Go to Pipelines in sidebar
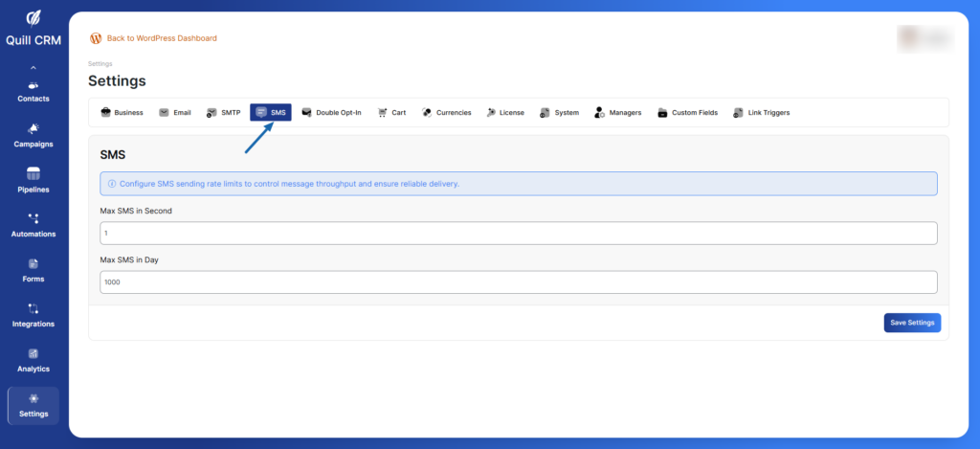This screenshot has height=449, width=980. point(33,180)
